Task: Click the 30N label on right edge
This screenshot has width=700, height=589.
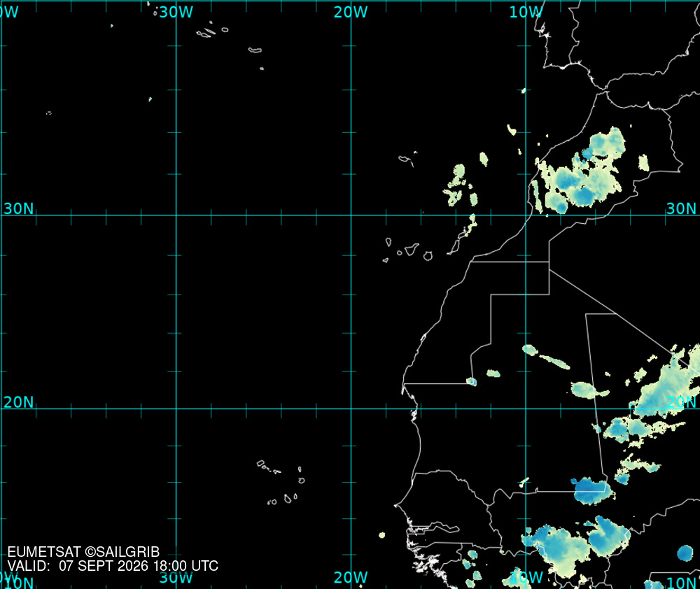Action: click(681, 208)
